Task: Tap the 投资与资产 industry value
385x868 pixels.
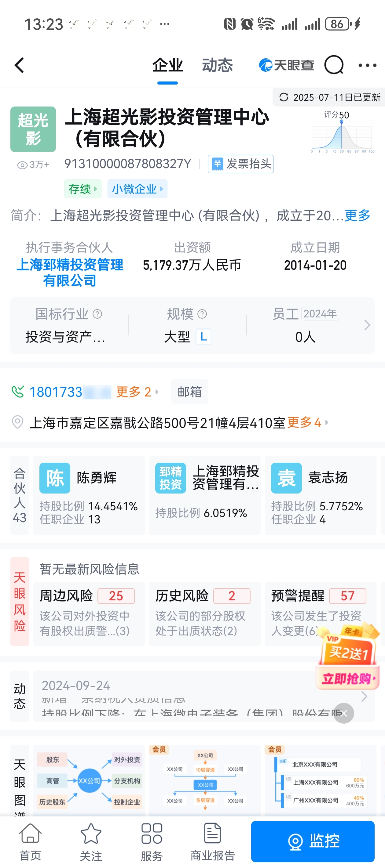Action: point(65,337)
